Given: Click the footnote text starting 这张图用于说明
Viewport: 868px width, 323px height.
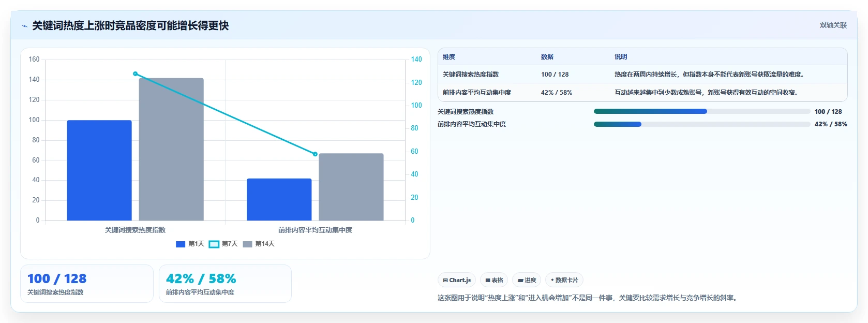Looking at the screenshot, I should coord(588,298).
